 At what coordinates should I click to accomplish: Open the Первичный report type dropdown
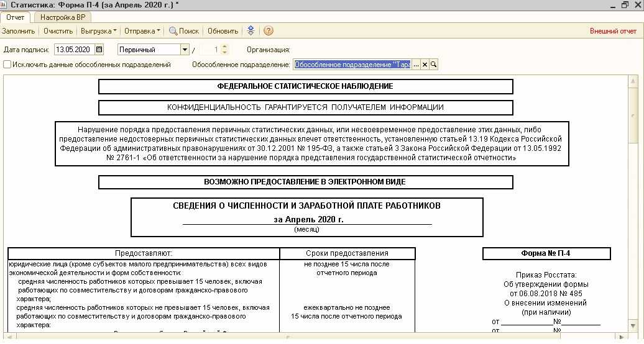tap(185, 50)
